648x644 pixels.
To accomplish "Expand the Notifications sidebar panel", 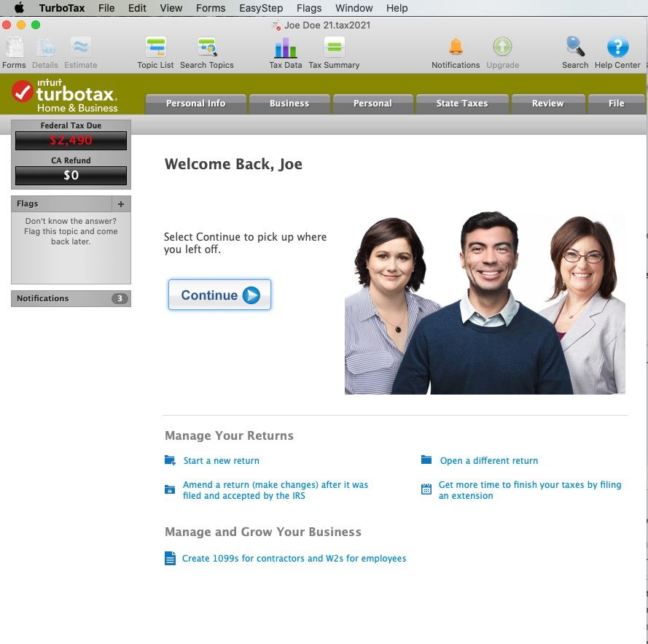I will [71, 298].
